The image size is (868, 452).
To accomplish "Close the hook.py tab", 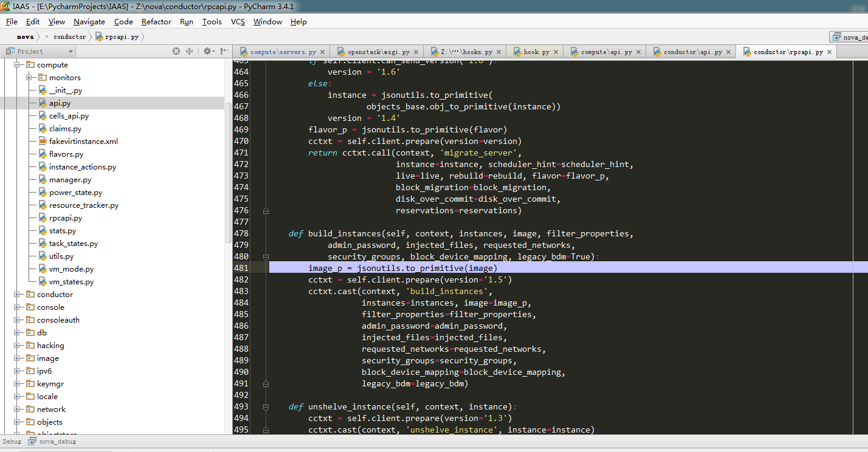I will tap(556, 52).
